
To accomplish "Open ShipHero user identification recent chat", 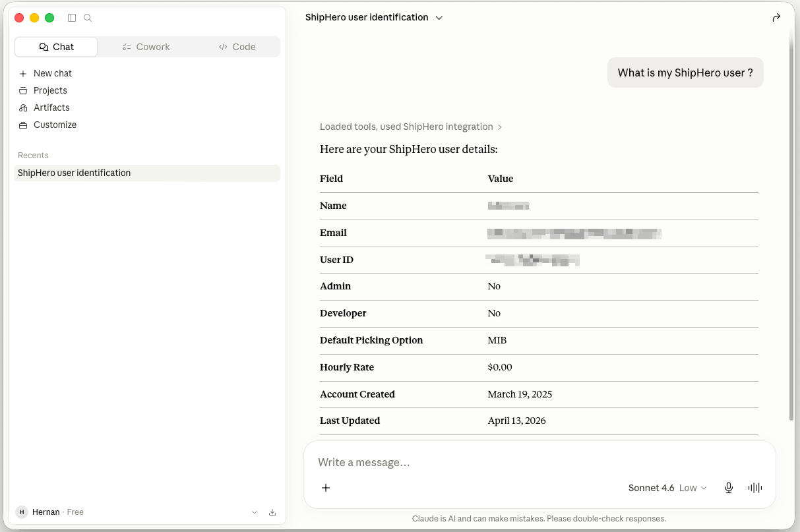I will coord(147,173).
